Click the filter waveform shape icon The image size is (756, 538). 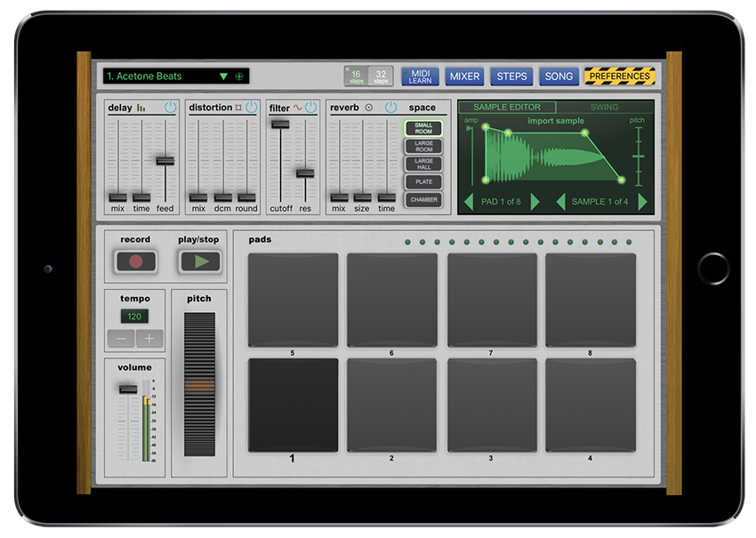click(x=297, y=108)
